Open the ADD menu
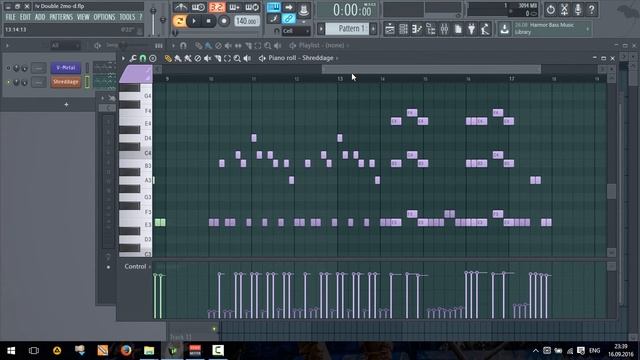 [40, 17]
